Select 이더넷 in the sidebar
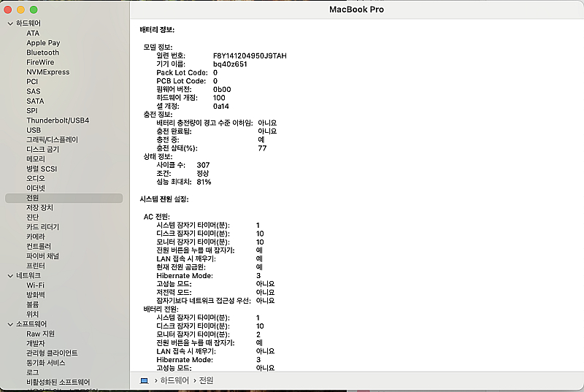The width and height of the screenshot is (584, 392). point(35,188)
